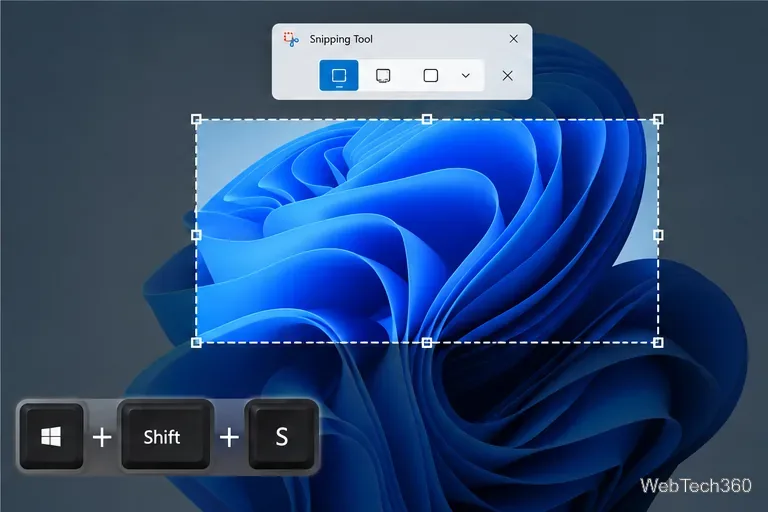The image size is (768, 512).
Task: Expand the snip mode dropdown chevron
Action: 465,75
